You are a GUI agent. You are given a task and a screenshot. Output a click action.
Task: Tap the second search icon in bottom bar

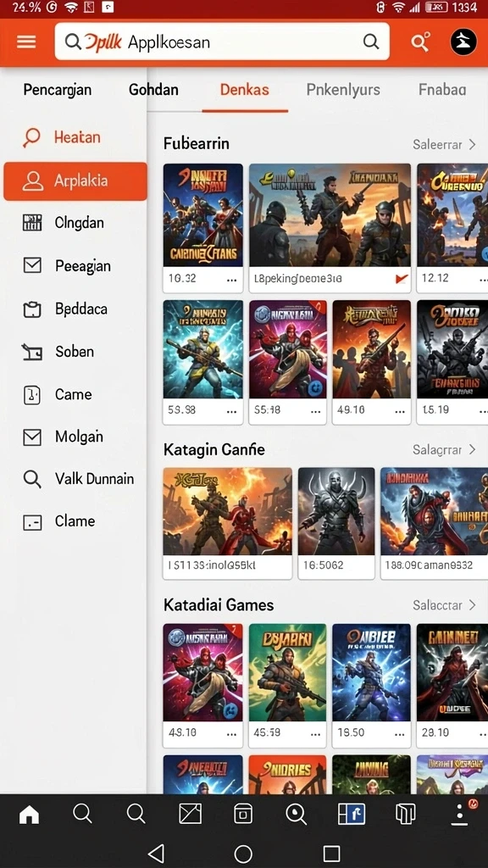pos(136,813)
